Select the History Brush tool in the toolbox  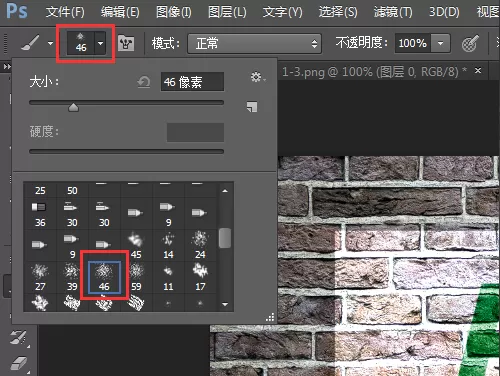click(19, 338)
